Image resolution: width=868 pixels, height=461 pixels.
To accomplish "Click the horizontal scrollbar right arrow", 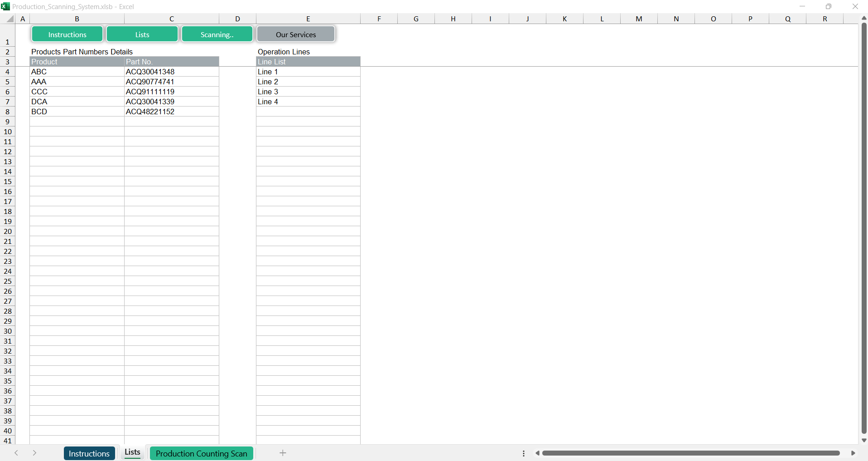I will click(x=853, y=453).
